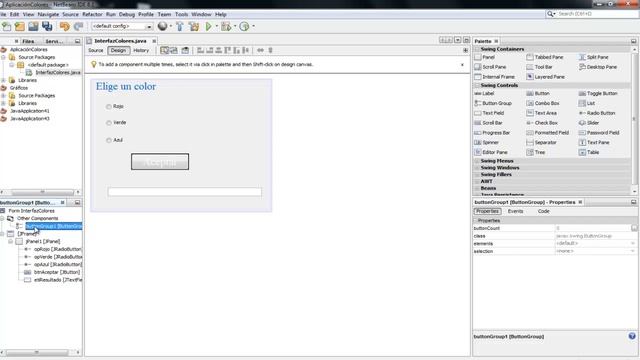Screen dimensions: 640x360
Task: Open the Window menu
Action: coord(201,14)
